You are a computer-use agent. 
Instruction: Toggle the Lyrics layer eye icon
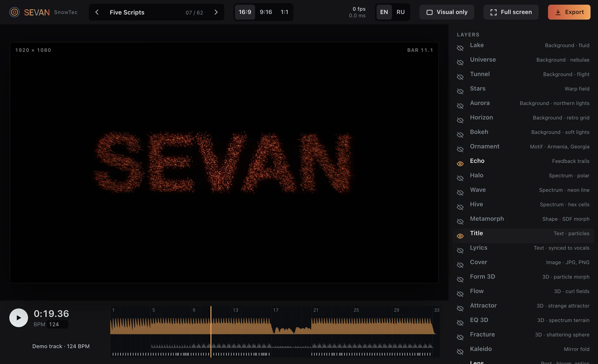click(x=460, y=250)
